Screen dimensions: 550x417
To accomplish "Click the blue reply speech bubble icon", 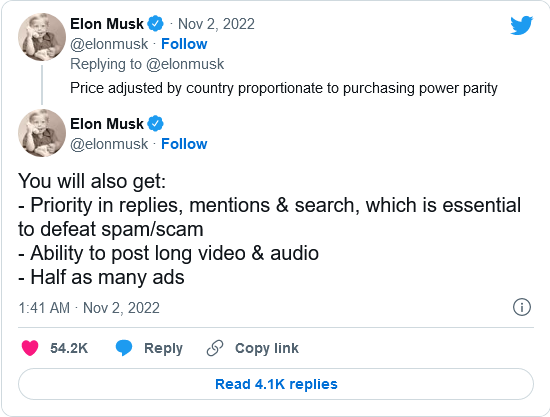I will [124, 348].
